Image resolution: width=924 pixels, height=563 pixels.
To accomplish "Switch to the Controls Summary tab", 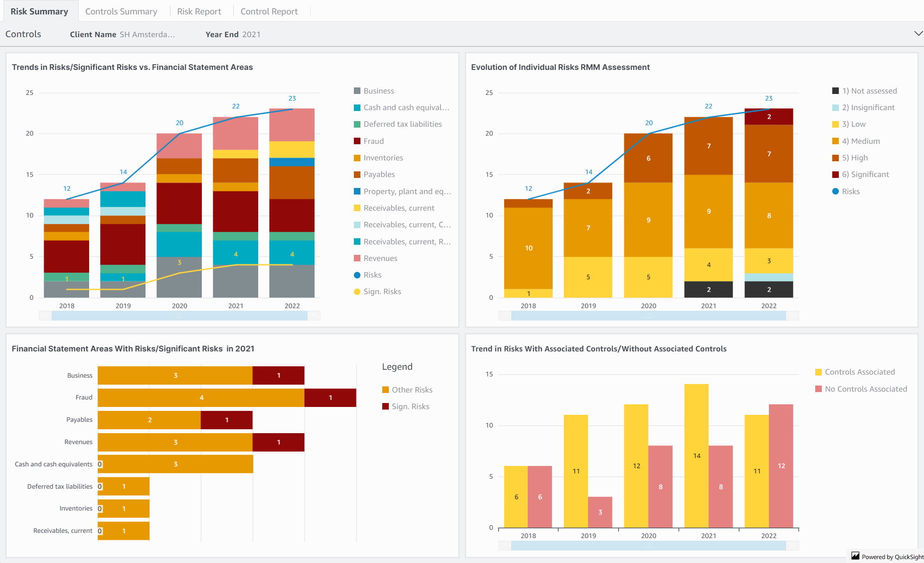I will 121,11.
